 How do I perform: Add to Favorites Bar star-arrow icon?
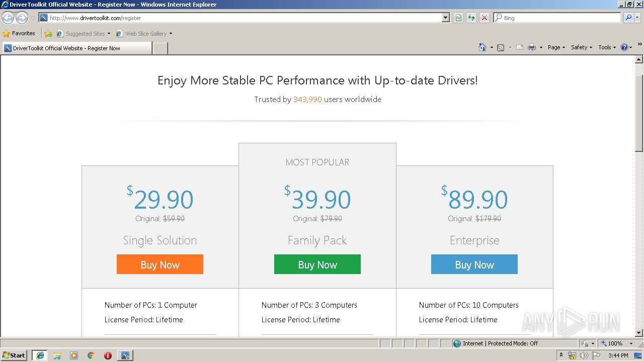(48, 34)
